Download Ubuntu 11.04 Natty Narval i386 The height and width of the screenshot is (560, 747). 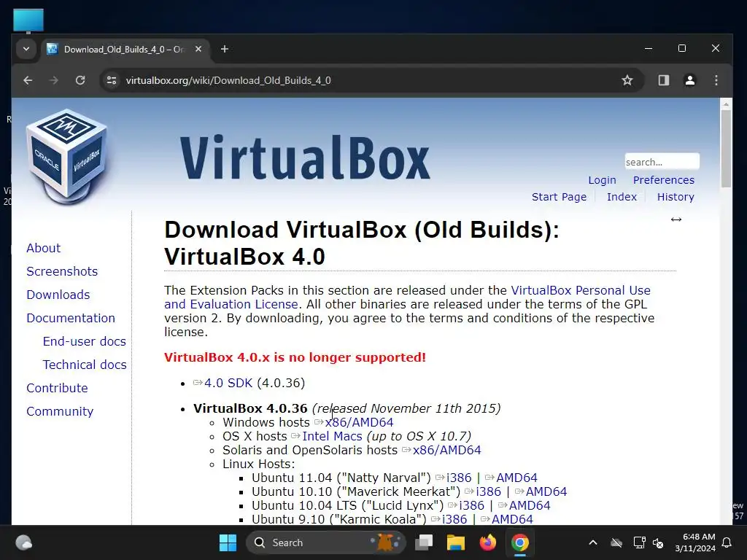tap(459, 478)
